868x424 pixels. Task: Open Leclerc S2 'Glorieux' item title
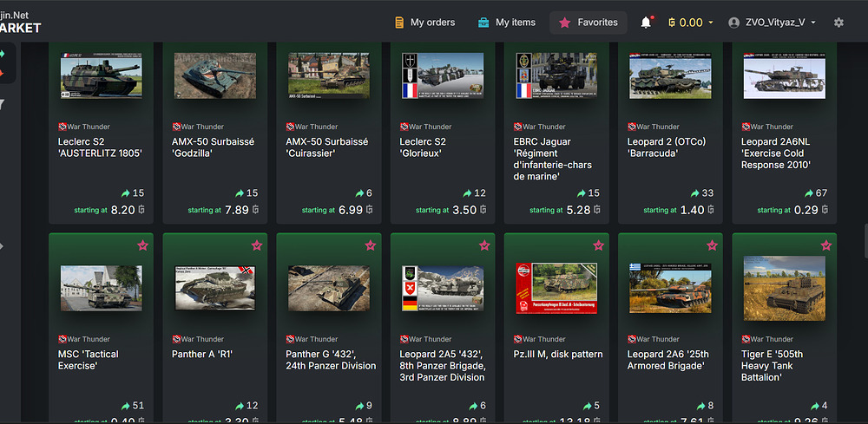(x=423, y=147)
